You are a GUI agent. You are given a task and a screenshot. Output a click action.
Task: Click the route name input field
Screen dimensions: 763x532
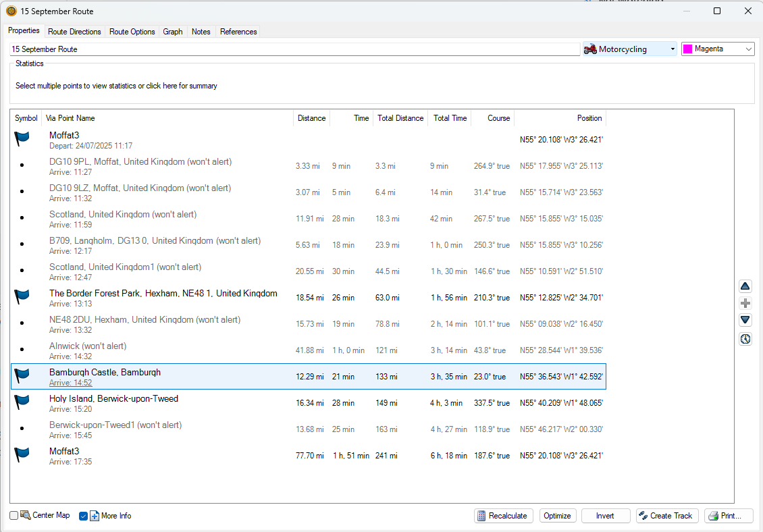(x=295, y=49)
